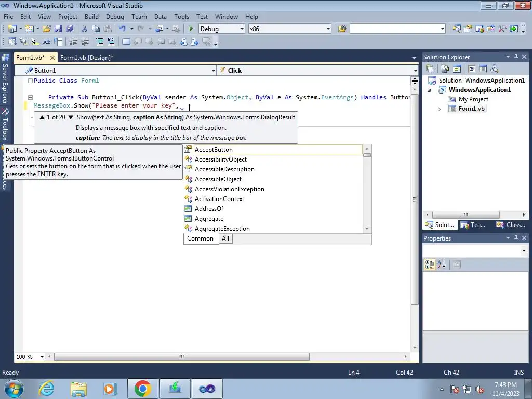Click Show All Files in Solution Explorer
The image size is (532, 399).
pyautogui.click(x=445, y=69)
